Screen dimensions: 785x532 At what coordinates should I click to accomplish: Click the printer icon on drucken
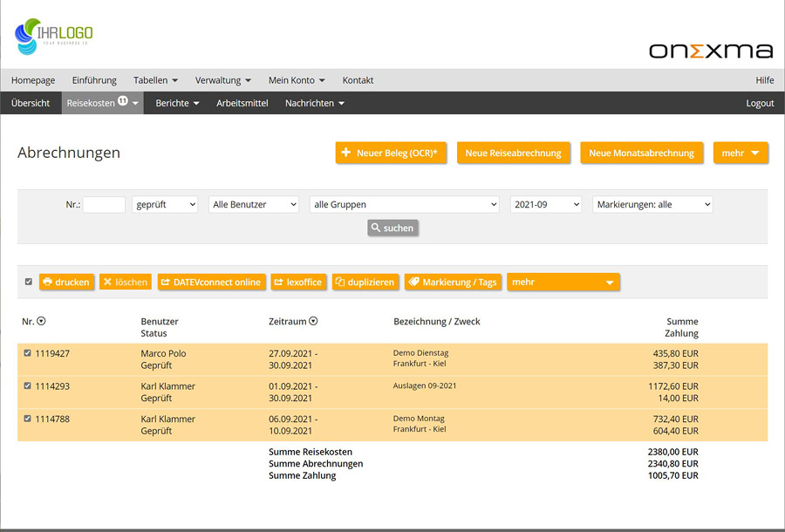[x=47, y=283]
